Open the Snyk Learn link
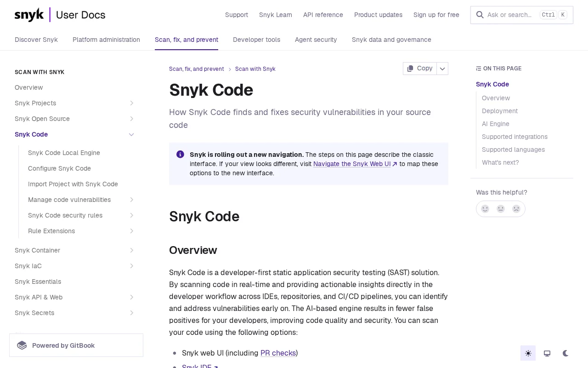 [276, 15]
